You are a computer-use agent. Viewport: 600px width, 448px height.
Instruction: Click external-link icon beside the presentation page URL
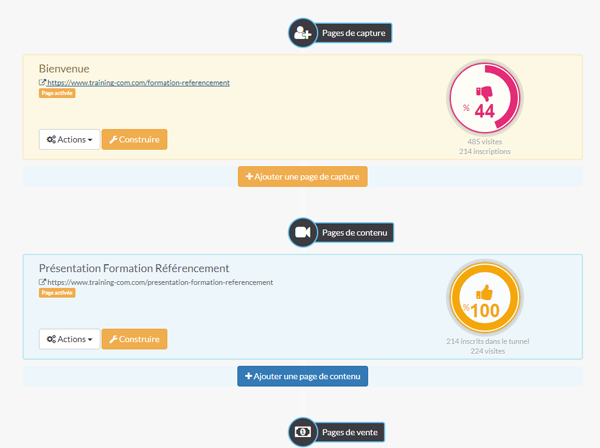[42, 282]
